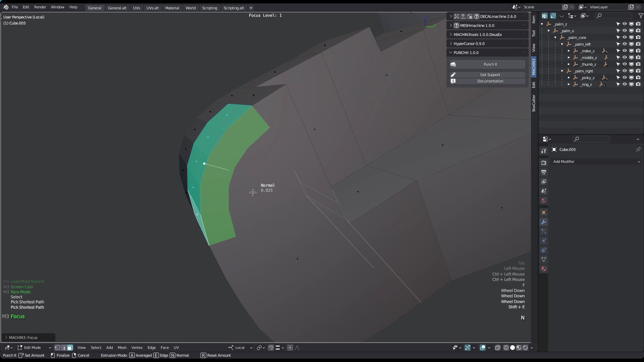The image size is (644, 362).
Task: Open the Physics Properties tab
Action: [544, 241]
